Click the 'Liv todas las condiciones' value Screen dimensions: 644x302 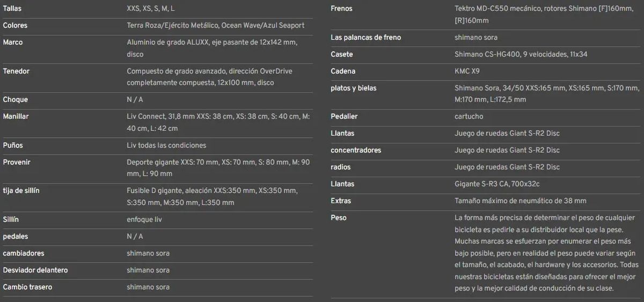click(166, 145)
